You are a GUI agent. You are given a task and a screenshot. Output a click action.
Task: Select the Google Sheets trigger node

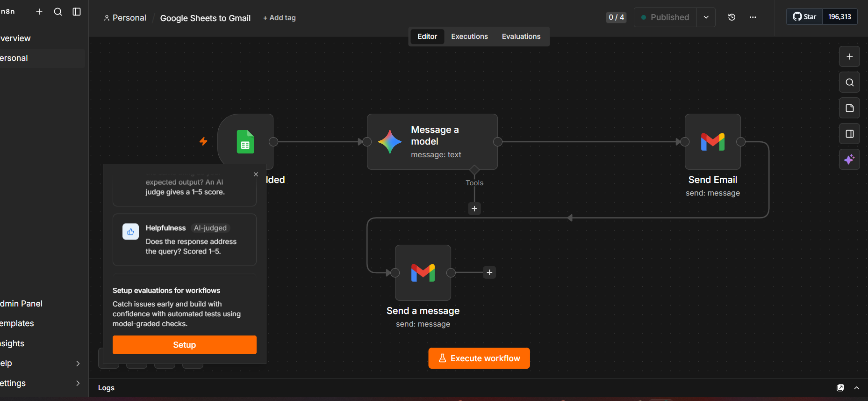(x=245, y=141)
